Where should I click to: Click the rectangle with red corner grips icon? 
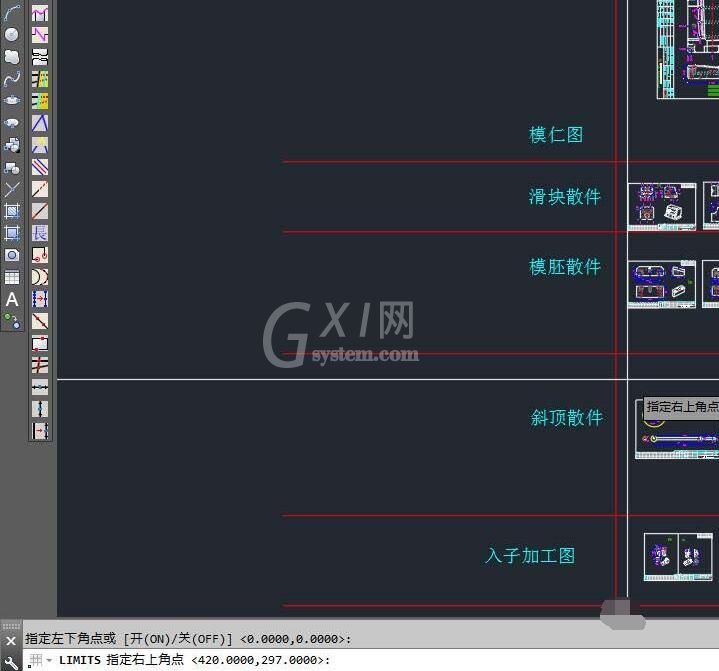pyautogui.click(x=40, y=343)
